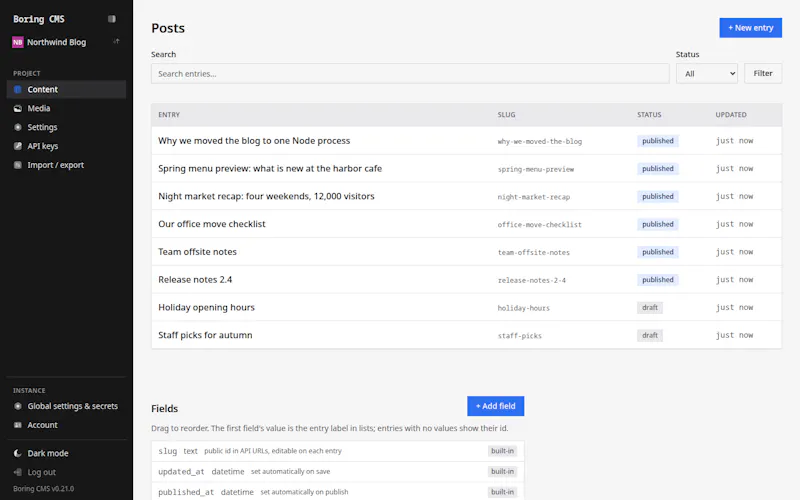
Task: Collapse the sidebar with the panel icon
Action: (112, 19)
